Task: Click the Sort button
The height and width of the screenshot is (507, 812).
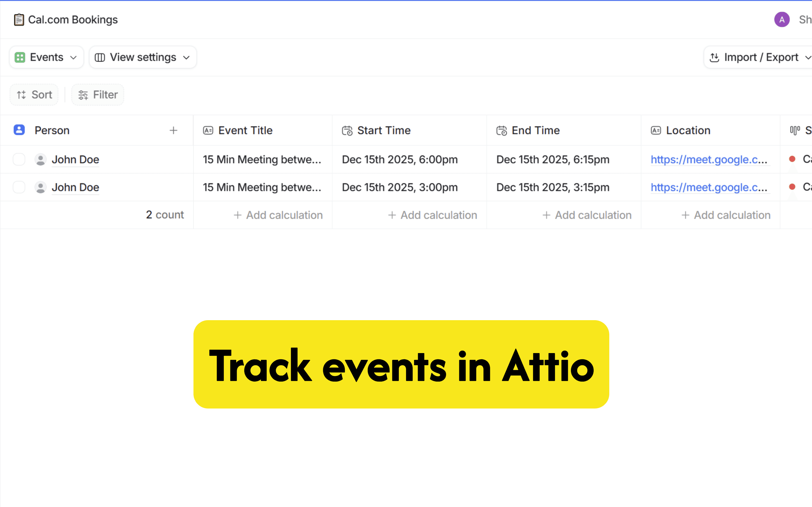Action: pos(34,95)
